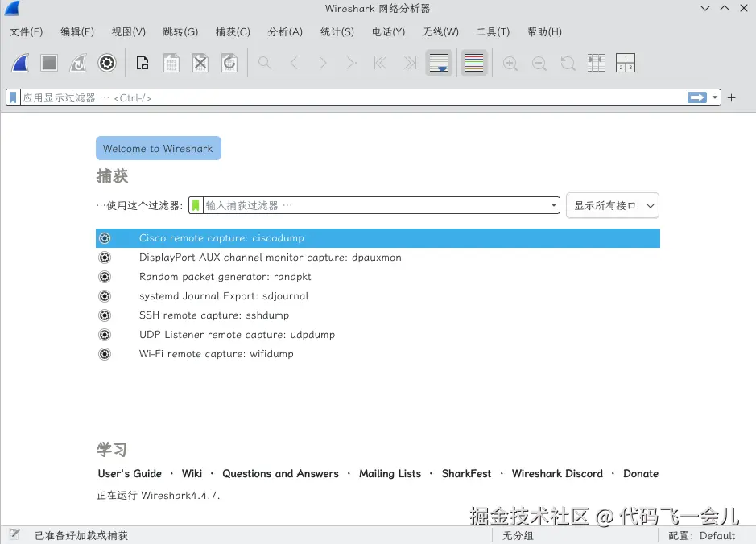Viewport: 756px width, 544px height.
Task: Open the User's Guide link
Action: [130, 474]
